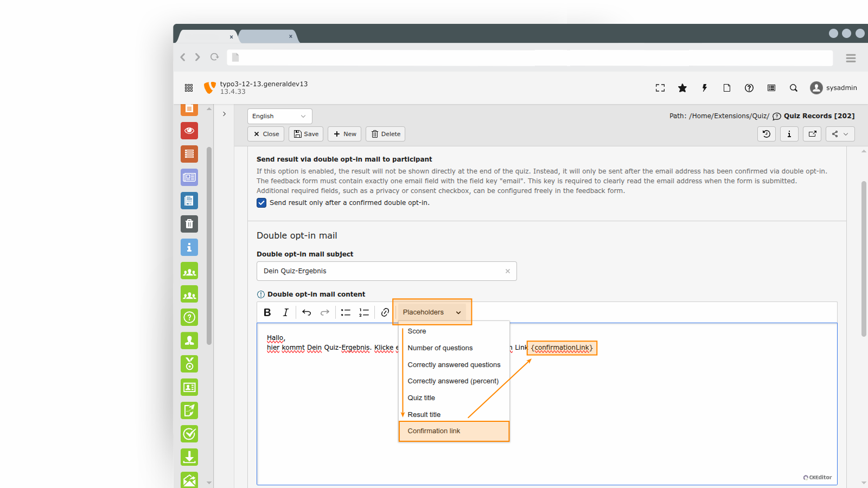Insert Confirmation link placeholder

click(454, 431)
